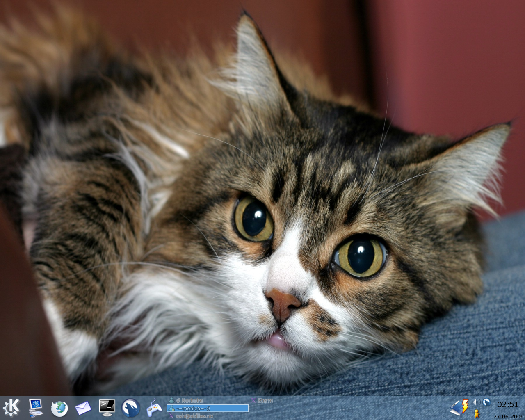Open the KDE desktop computer launcher
The width and height of the screenshot is (525, 420).
36,408
